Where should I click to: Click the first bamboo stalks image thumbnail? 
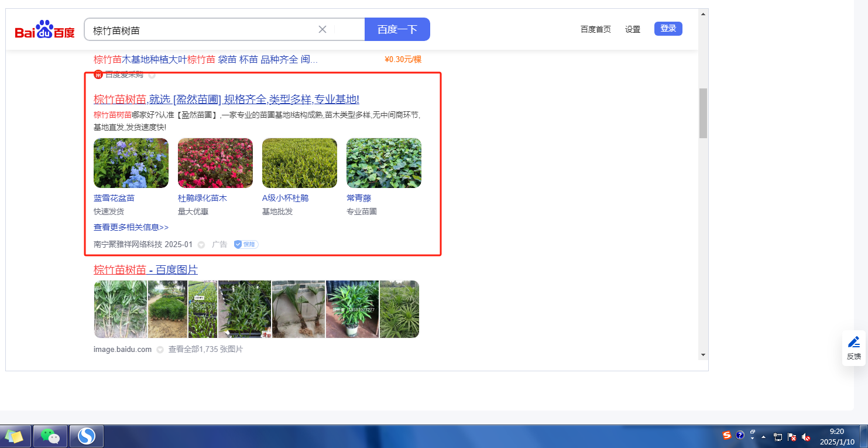pyautogui.click(x=121, y=309)
